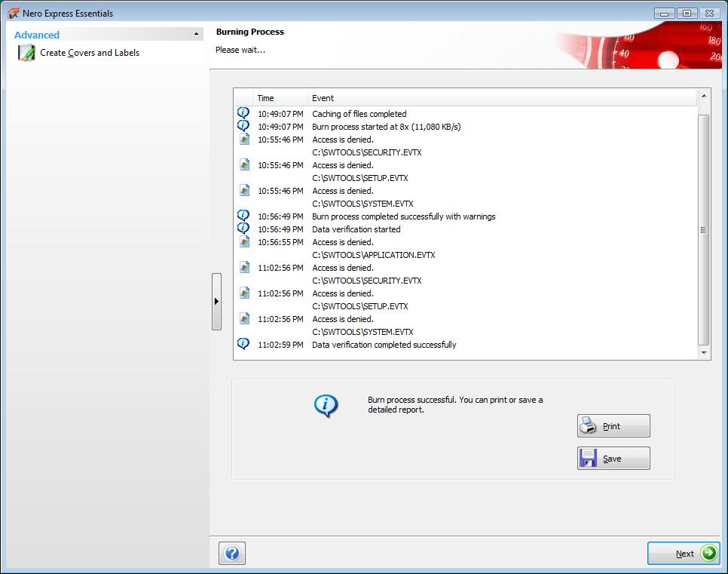Select the 11:02:59 PM time cell

280,345
